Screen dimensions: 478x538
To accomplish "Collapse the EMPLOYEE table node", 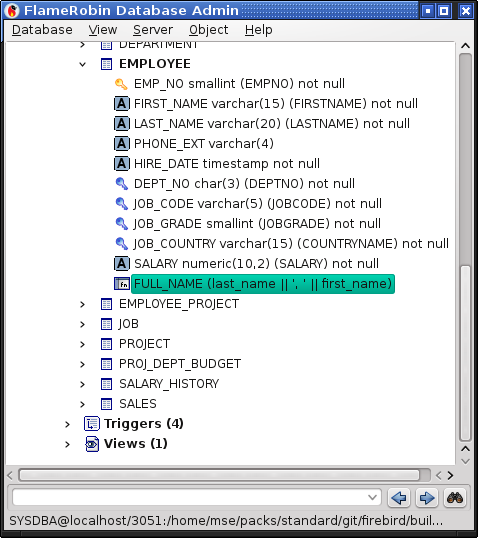I will click(82, 64).
